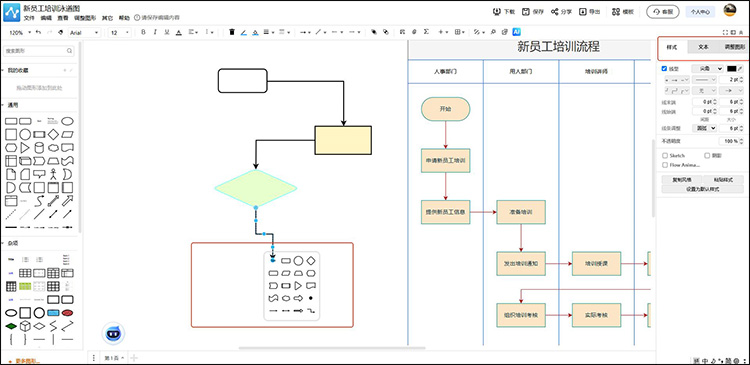The width and height of the screenshot is (750, 365).
Task: Click the eyedropper beside black swatch
Action: 741,69
